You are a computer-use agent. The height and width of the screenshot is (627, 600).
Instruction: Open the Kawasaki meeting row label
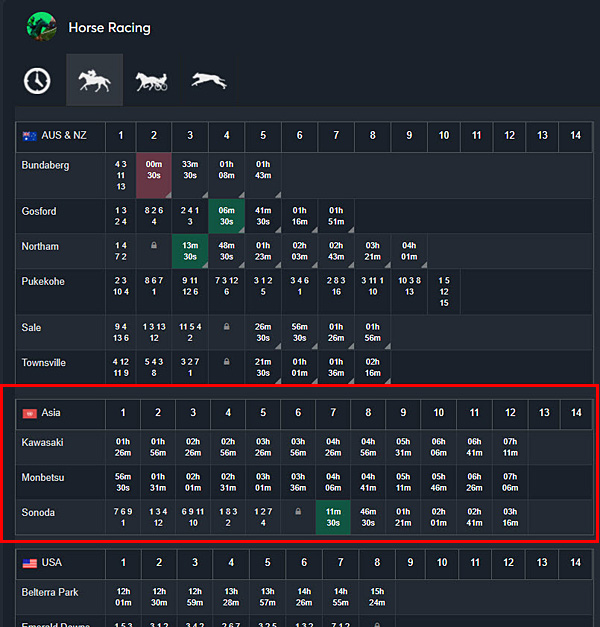pyautogui.click(x=42, y=443)
